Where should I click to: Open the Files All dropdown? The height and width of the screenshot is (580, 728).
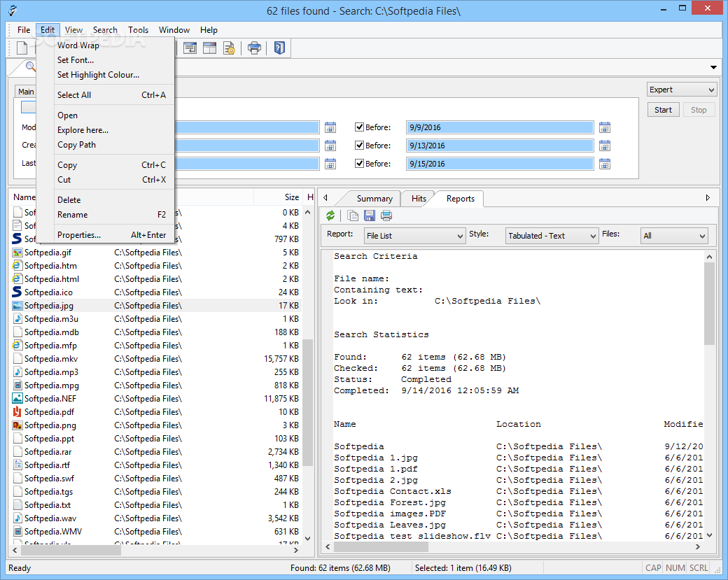(x=674, y=236)
